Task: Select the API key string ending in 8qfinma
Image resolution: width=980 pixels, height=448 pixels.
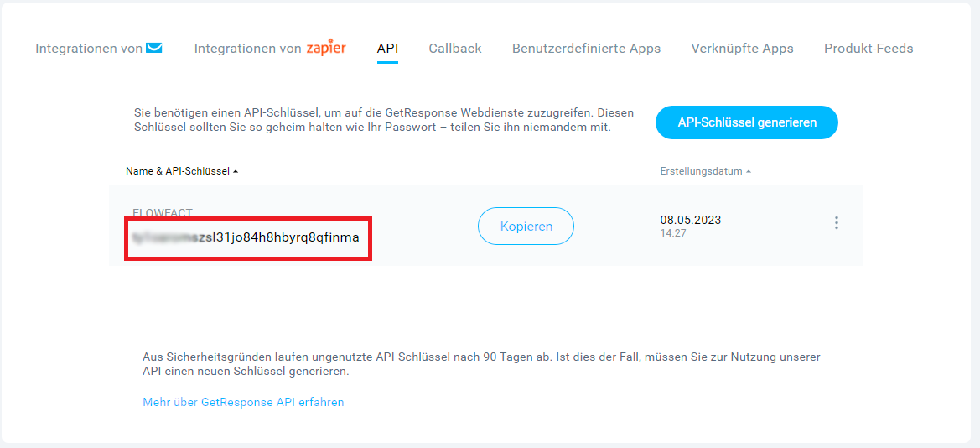Action: pos(246,237)
